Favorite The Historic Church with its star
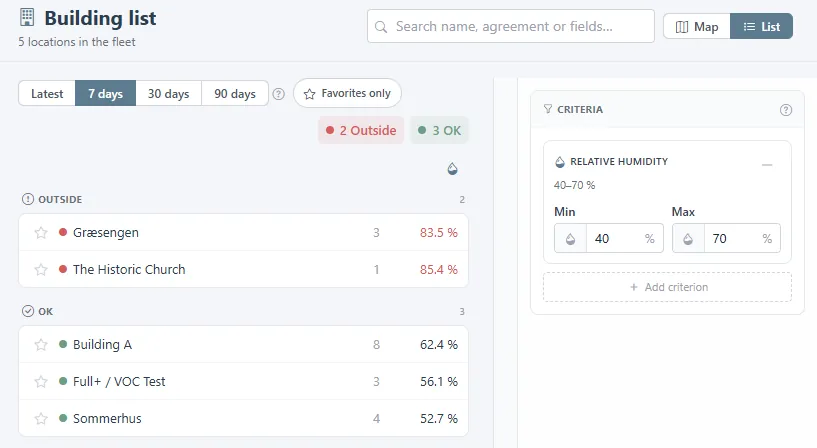This screenshot has height=448, width=817. (41, 269)
